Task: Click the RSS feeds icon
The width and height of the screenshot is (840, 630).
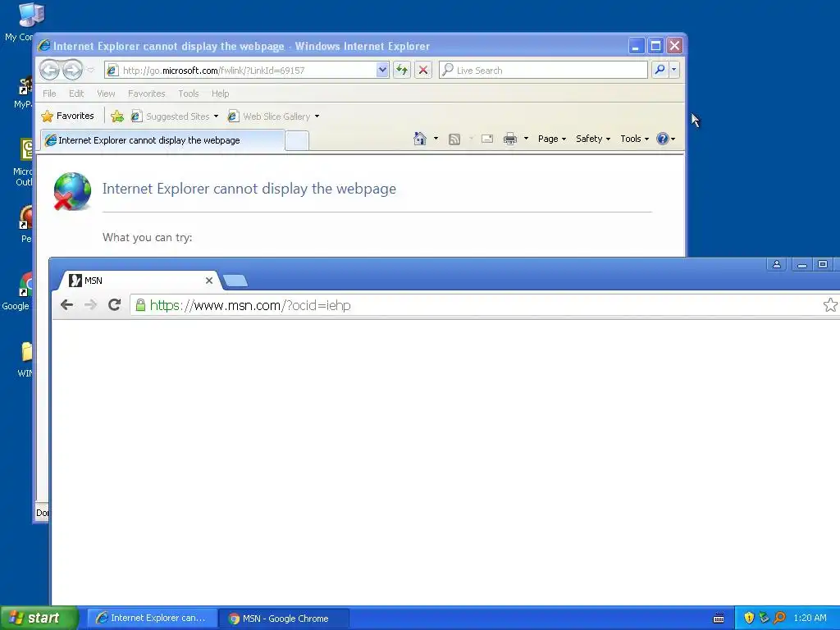Action: [454, 139]
